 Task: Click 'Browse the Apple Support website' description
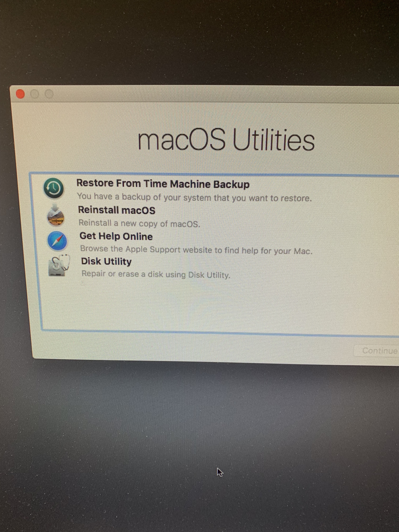pyautogui.click(x=196, y=250)
